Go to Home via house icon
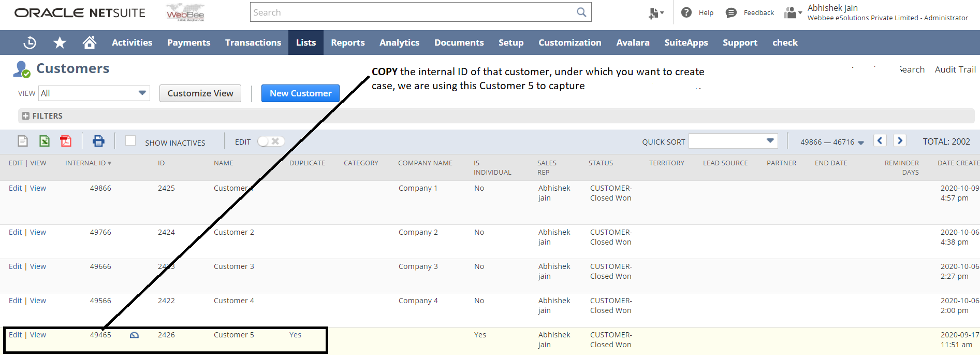The image size is (980, 355). tap(90, 42)
